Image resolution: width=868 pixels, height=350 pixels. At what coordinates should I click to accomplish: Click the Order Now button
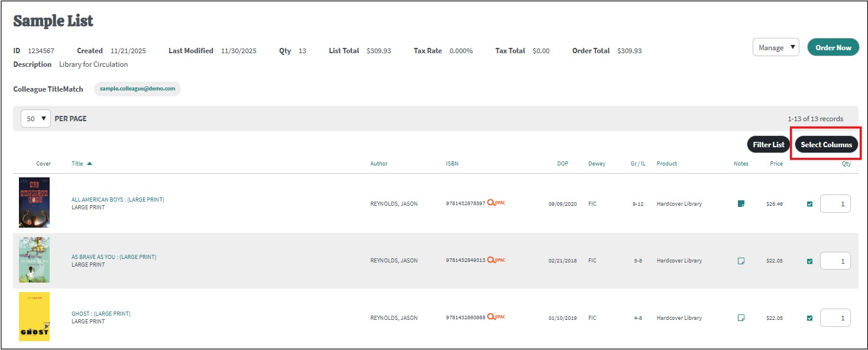coord(833,48)
